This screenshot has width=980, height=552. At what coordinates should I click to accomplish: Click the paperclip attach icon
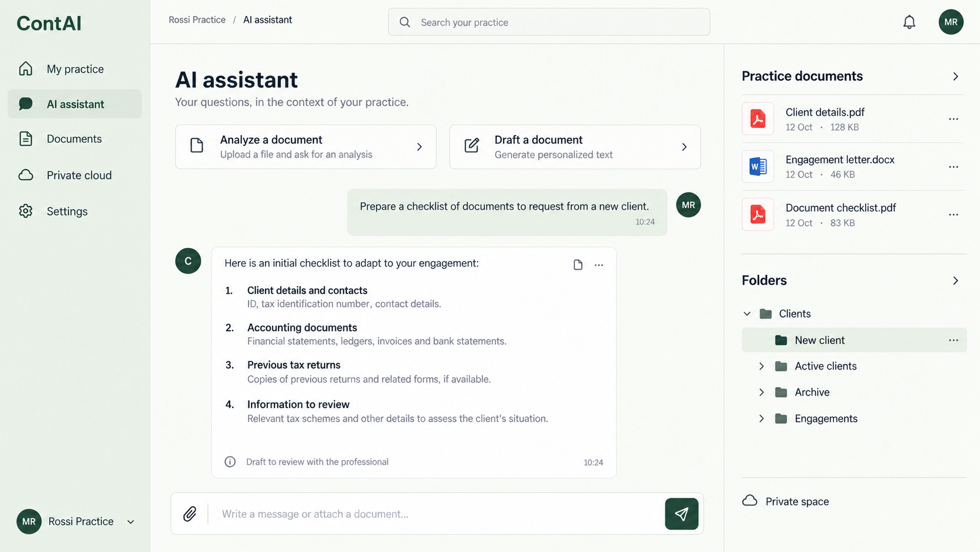(189, 514)
